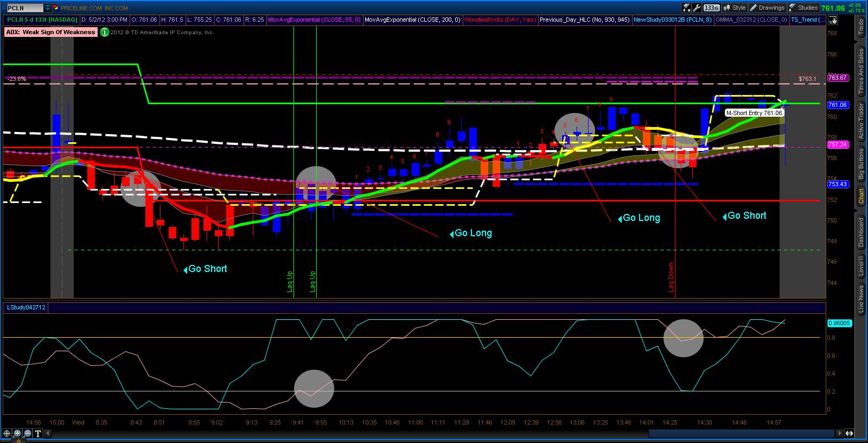868x443 pixels.
Task: Click the PCLN symbol input field
Action: tap(25, 8)
